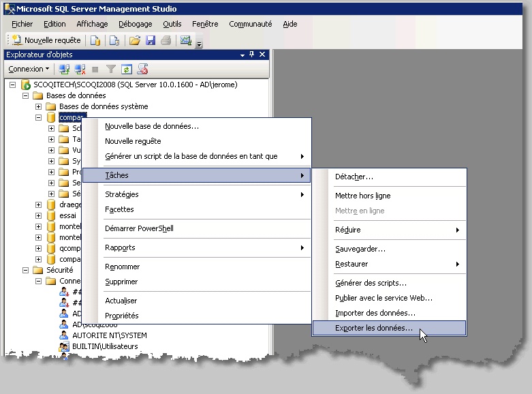The height and width of the screenshot is (394, 532).
Task: Open the Réduire submenu
Action: pos(390,230)
